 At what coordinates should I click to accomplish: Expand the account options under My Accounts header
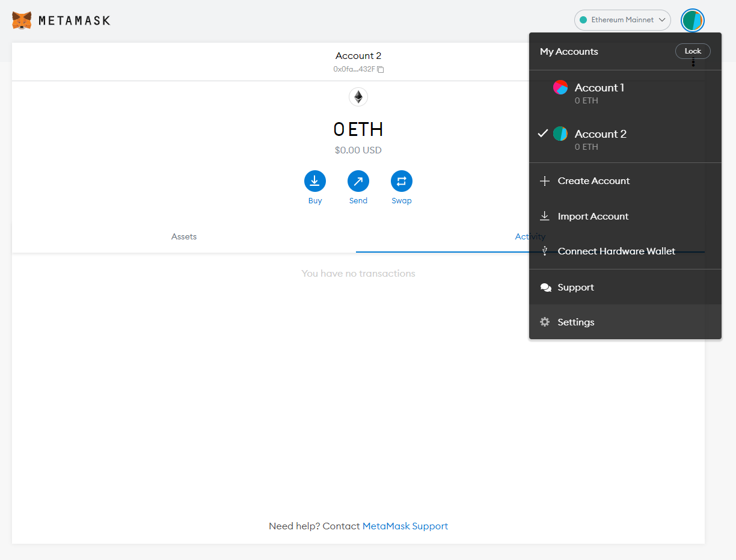coord(693,63)
